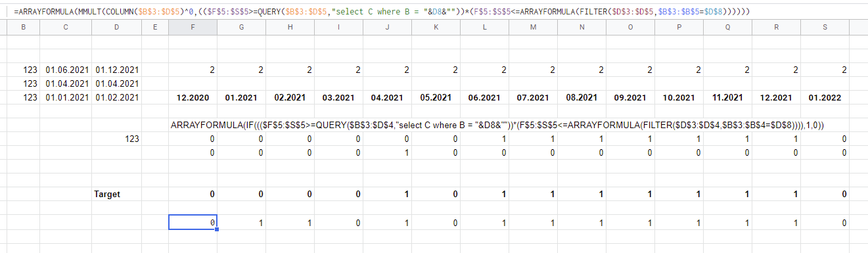Screen dimensions: 868x253
Task: Click the 2 above 06.2021
Action: 485,70
